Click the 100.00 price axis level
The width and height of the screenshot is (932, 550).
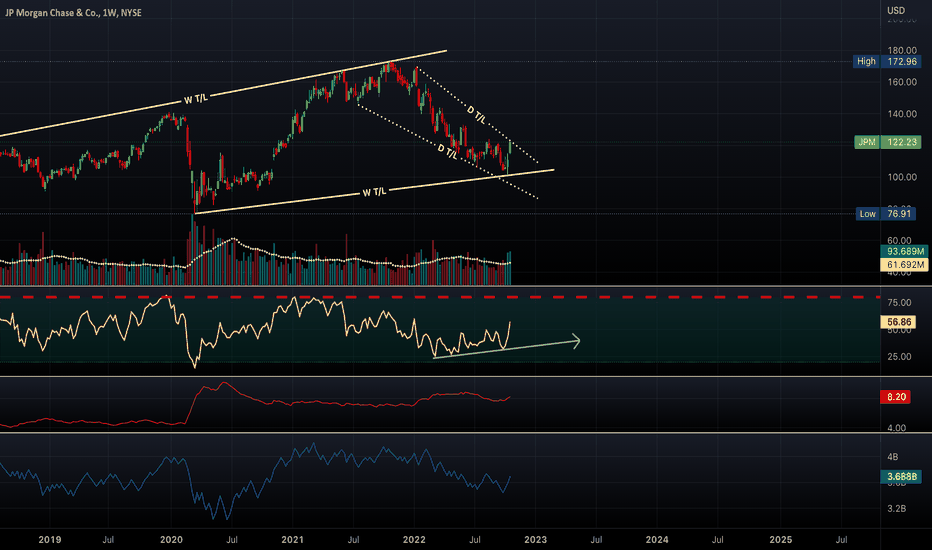point(902,177)
